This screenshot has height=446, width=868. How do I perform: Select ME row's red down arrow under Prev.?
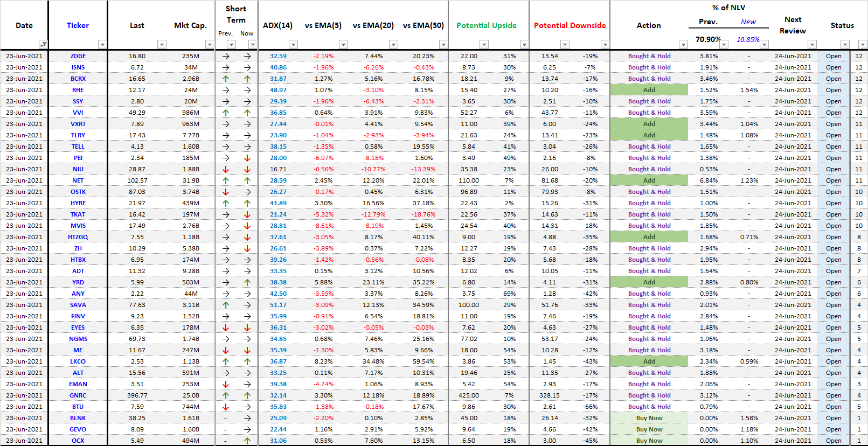tap(226, 350)
